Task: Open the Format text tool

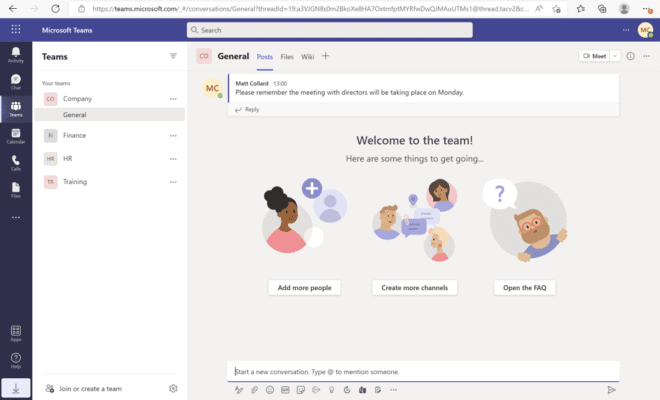Action: click(x=239, y=390)
